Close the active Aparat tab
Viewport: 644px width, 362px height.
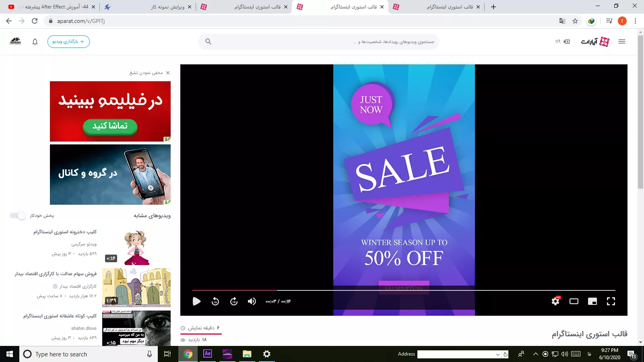click(382, 7)
